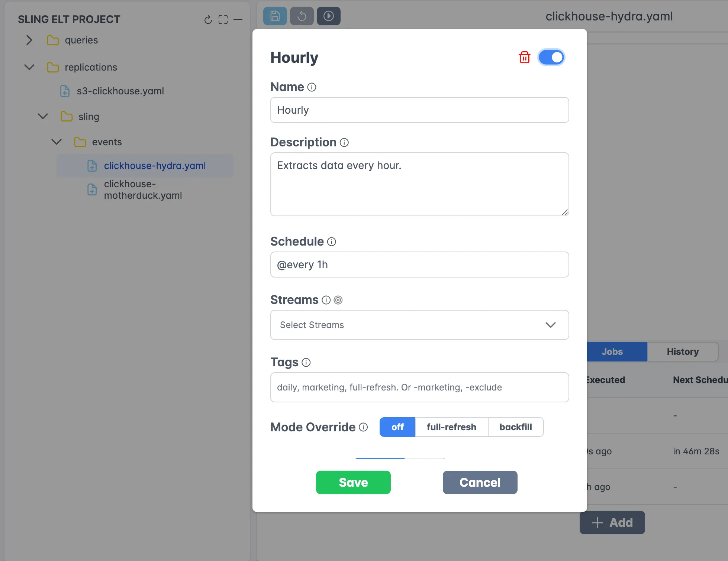Viewport: 728px width, 561px height.
Task: Click the Cancel button
Action: [480, 482]
